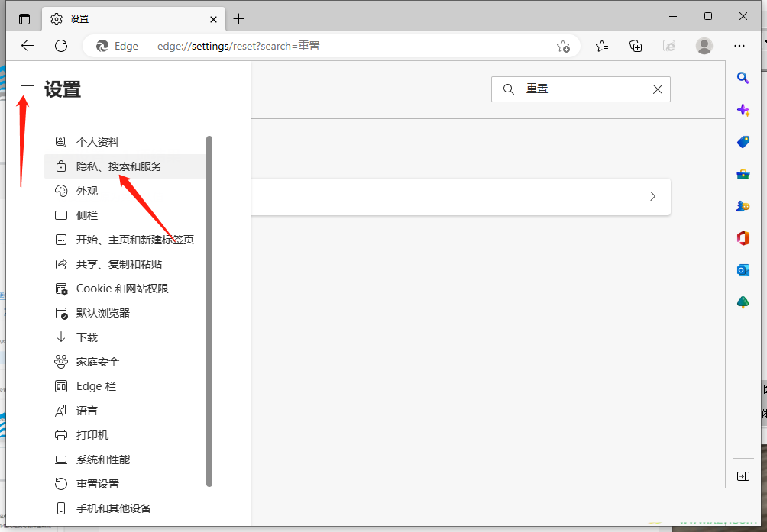Click the address bar URL

(238, 46)
